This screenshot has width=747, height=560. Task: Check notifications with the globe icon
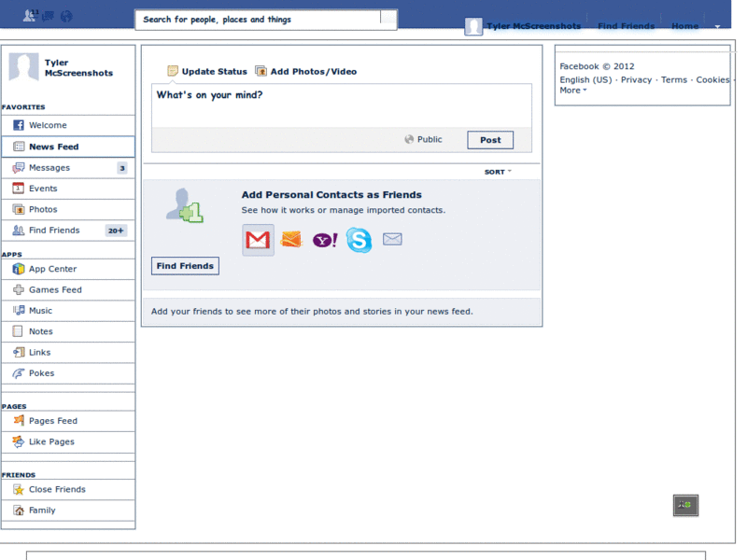click(x=66, y=15)
